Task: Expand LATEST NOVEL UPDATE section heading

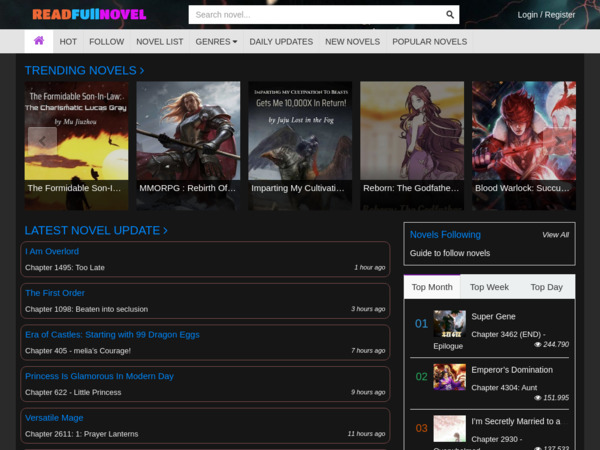Action: 96,230
